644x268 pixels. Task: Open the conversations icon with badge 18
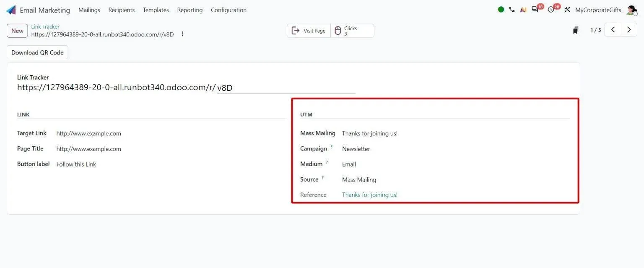535,10
